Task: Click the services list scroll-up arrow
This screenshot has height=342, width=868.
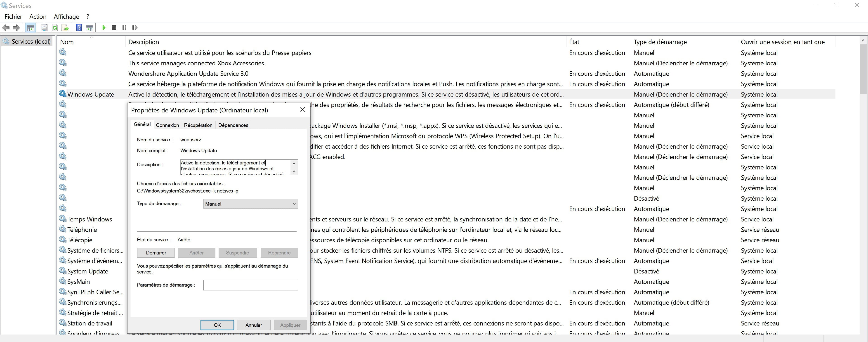Action: pyautogui.click(x=863, y=40)
